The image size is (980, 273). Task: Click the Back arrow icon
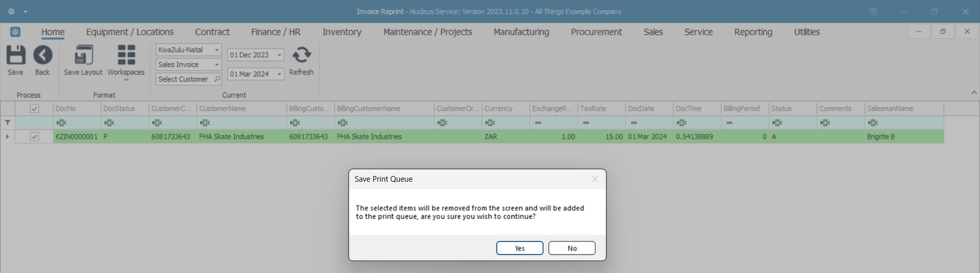42,56
